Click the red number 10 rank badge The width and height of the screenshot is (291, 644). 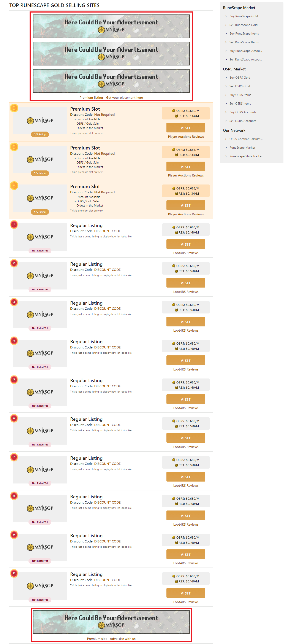tap(14, 573)
